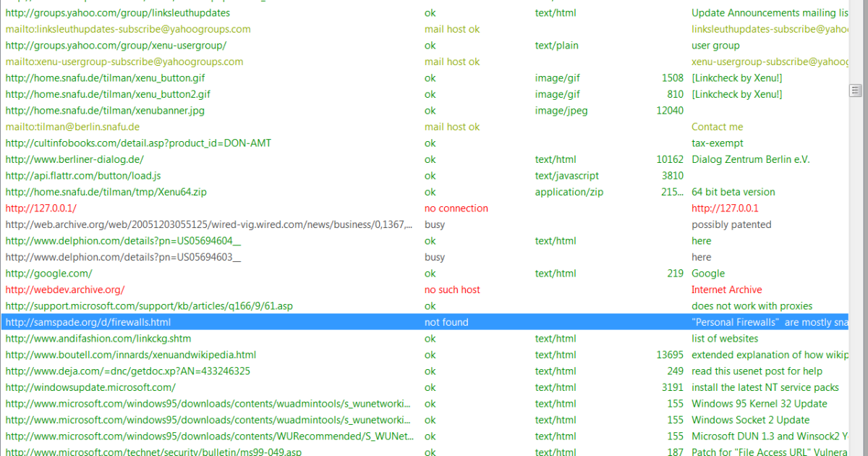Screen dimensions: 868x456
Task: Click the 'Windows 95 Kernel 32 Update' title
Action: click(759, 404)
